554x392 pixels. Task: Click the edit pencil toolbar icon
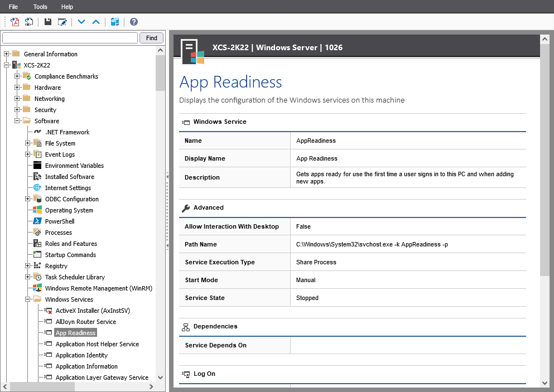coord(62,22)
